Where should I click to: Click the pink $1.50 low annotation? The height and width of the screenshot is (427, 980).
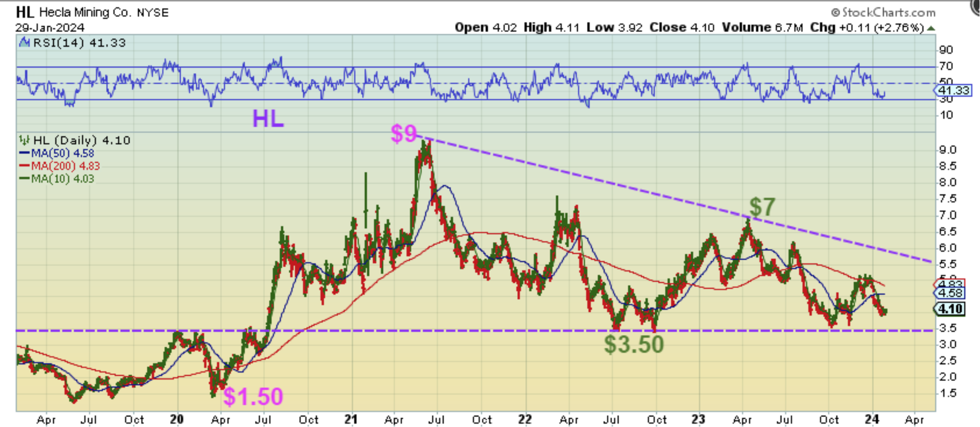tap(253, 397)
